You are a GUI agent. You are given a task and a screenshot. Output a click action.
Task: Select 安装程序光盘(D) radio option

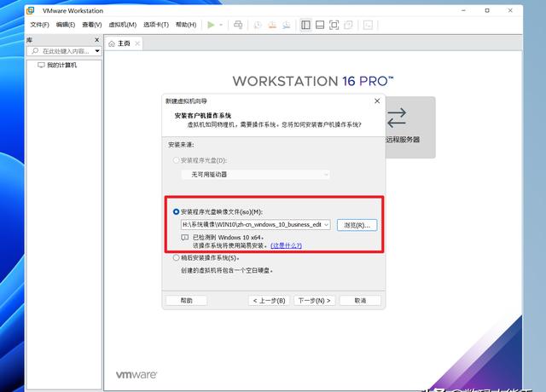[x=177, y=160]
